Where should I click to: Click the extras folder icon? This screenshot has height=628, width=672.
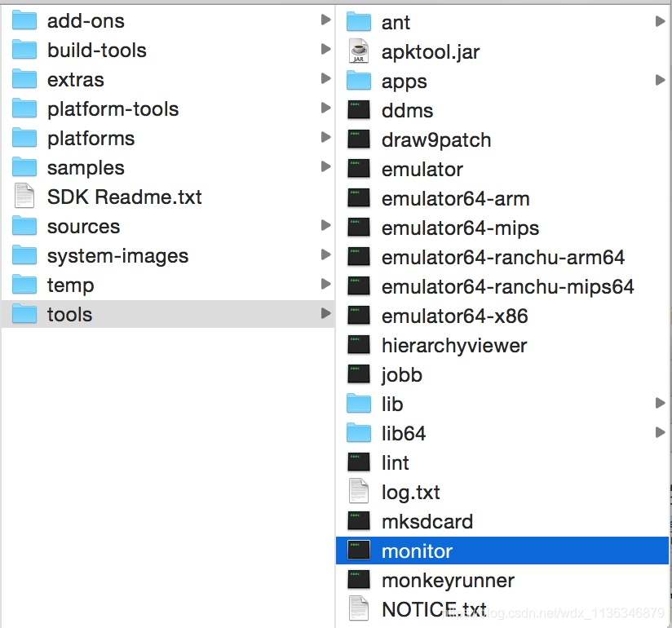(24, 79)
